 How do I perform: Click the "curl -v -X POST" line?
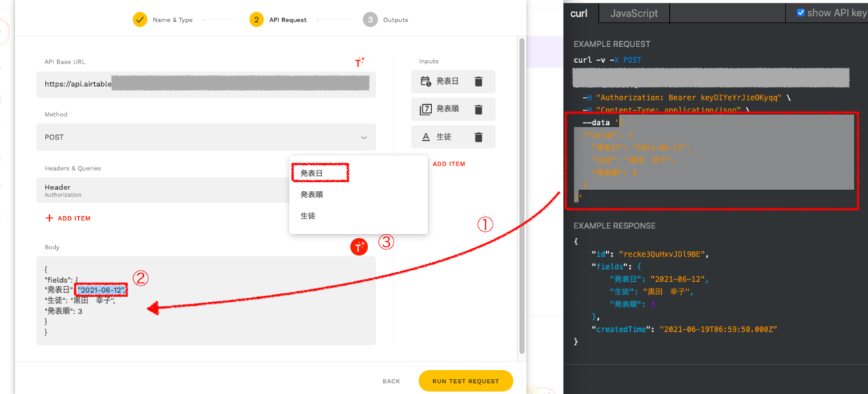tap(608, 60)
